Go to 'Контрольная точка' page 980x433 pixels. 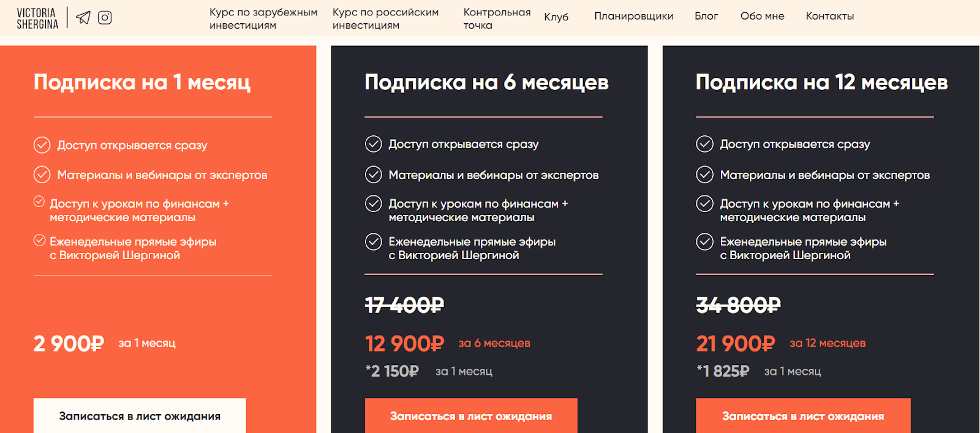click(497, 18)
